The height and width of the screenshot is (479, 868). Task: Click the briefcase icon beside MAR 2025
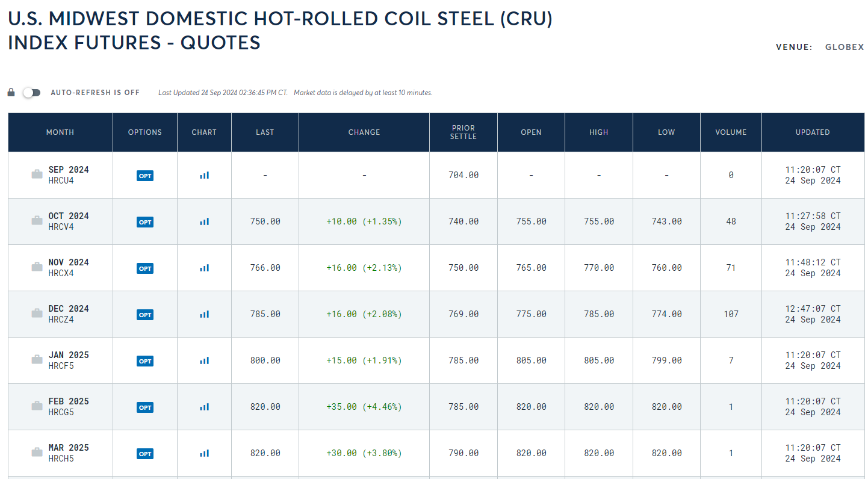(x=37, y=453)
